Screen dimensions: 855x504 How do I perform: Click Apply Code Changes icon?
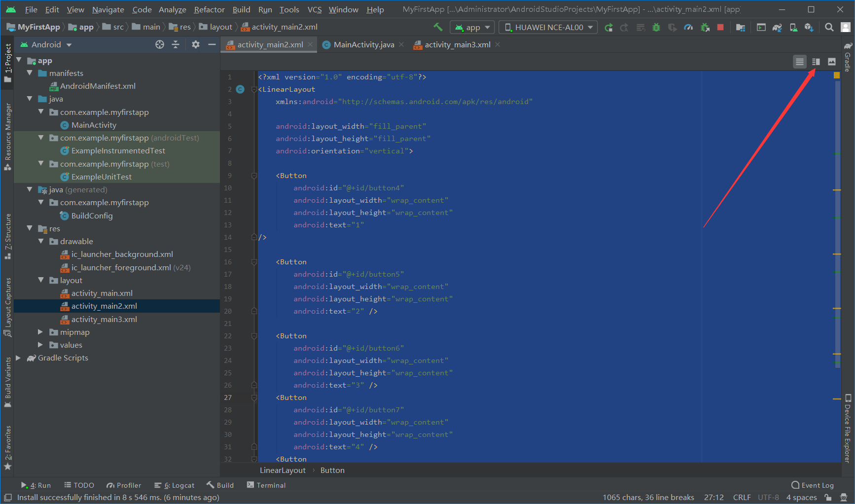tap(641, 27)
